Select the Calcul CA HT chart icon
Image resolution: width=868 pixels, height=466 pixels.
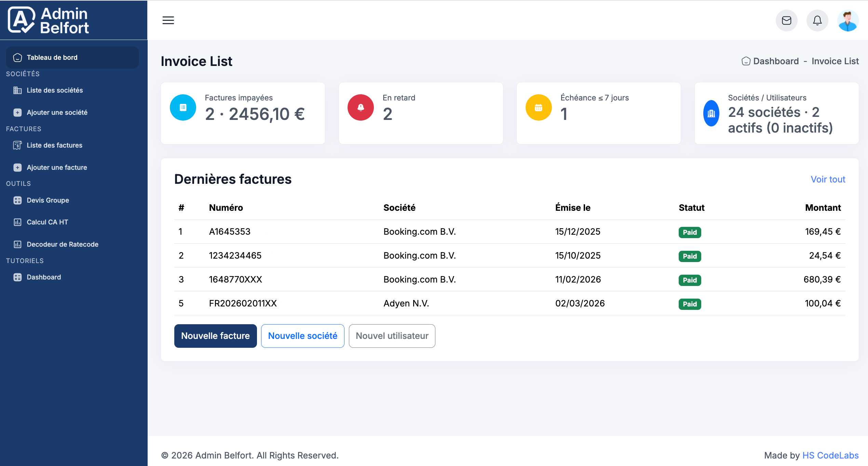click(x=18, y=222)
